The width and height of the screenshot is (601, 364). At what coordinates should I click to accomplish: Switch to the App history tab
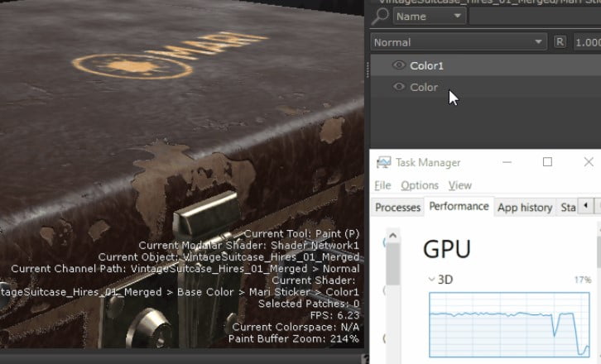click(x=524, y=207)
